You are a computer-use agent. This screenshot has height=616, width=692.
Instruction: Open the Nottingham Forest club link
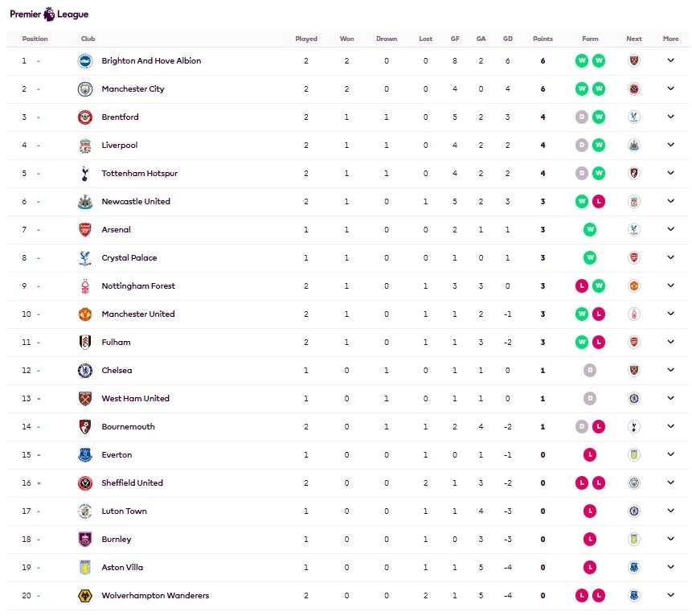click(x=138, y=286)
